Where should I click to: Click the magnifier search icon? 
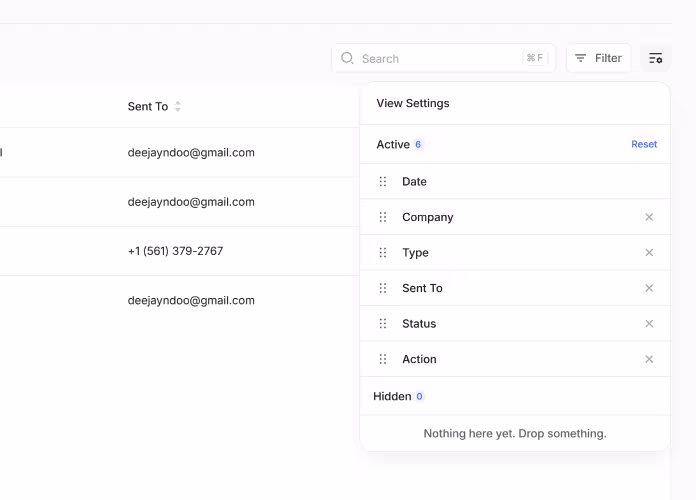pyautogui.click(x=347, y=58)
